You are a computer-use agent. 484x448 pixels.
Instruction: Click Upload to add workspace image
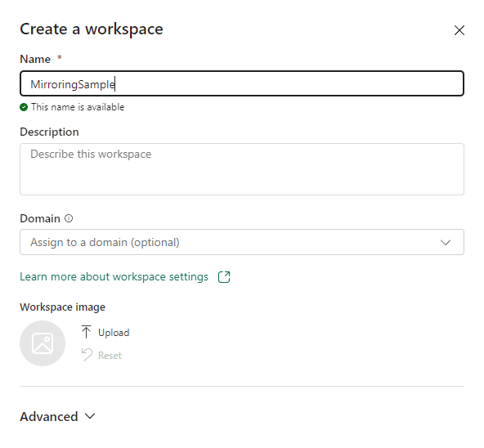click(105, 333)
